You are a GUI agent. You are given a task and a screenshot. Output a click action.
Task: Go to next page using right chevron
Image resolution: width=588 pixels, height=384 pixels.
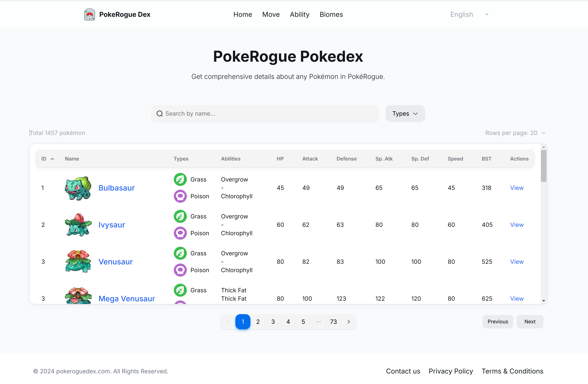pos(349,321)
